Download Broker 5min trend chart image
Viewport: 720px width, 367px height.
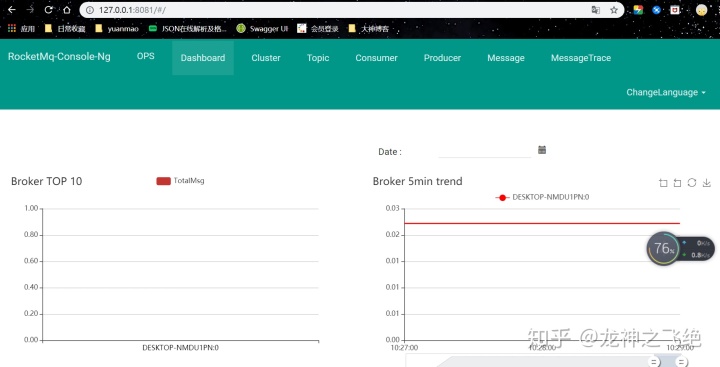point(707,183)
